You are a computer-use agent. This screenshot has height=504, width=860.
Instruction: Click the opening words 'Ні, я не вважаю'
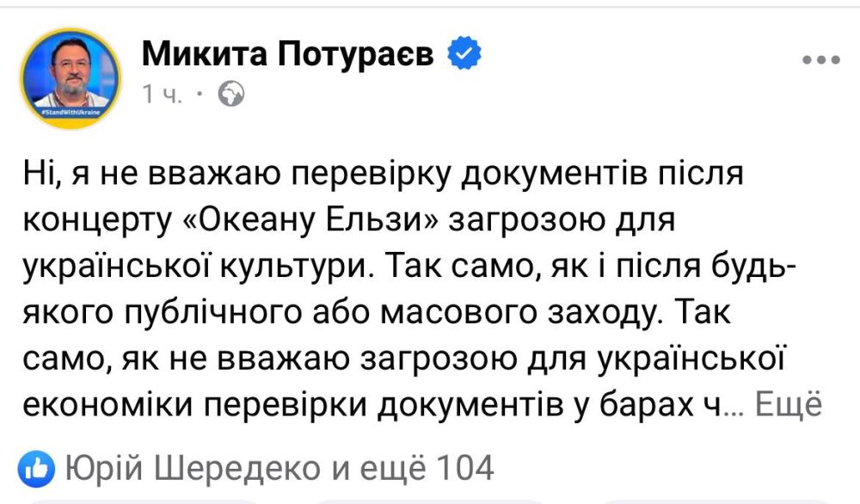tap(148, 174)
